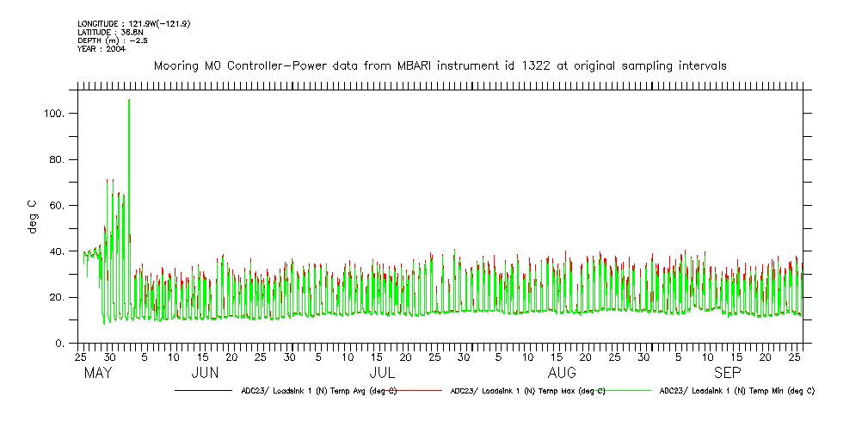868x434 pixels.
Task: Click the JUL month label
Action: point(382,373)
